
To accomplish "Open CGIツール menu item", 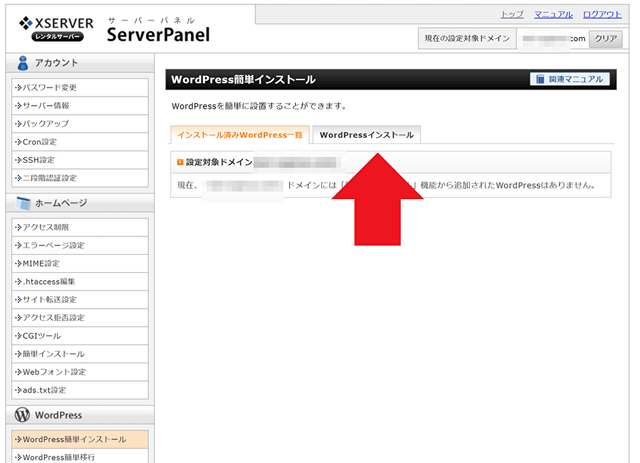I will coord(80,336).
